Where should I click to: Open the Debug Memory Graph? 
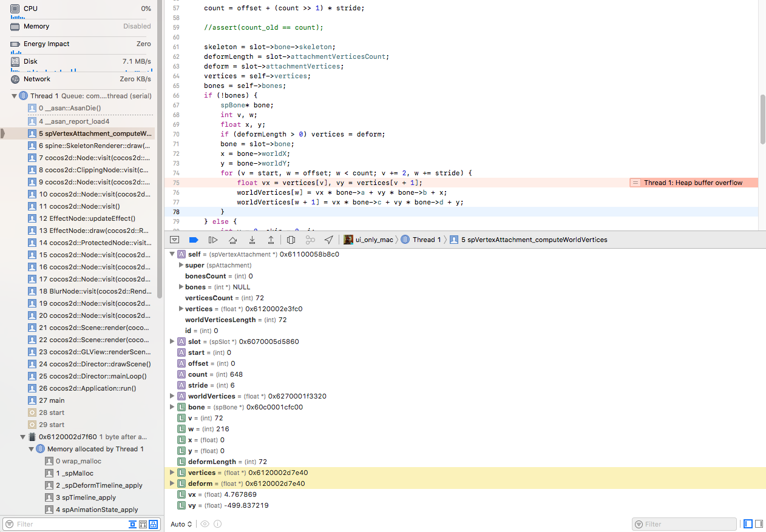pyautogui.click(x=310, y=240)
